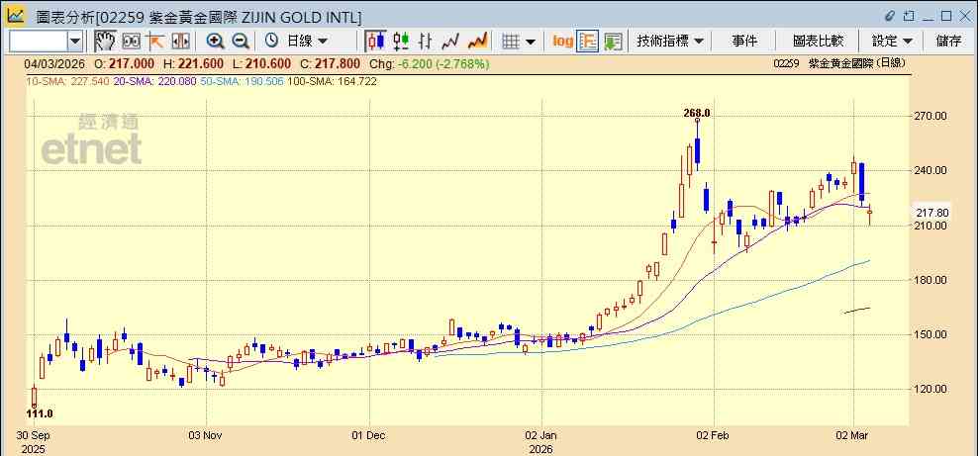Click the 270.00 price axis label
Image resolution: width=980 pixels, height=456 pixels.
(x=931, y=116)
